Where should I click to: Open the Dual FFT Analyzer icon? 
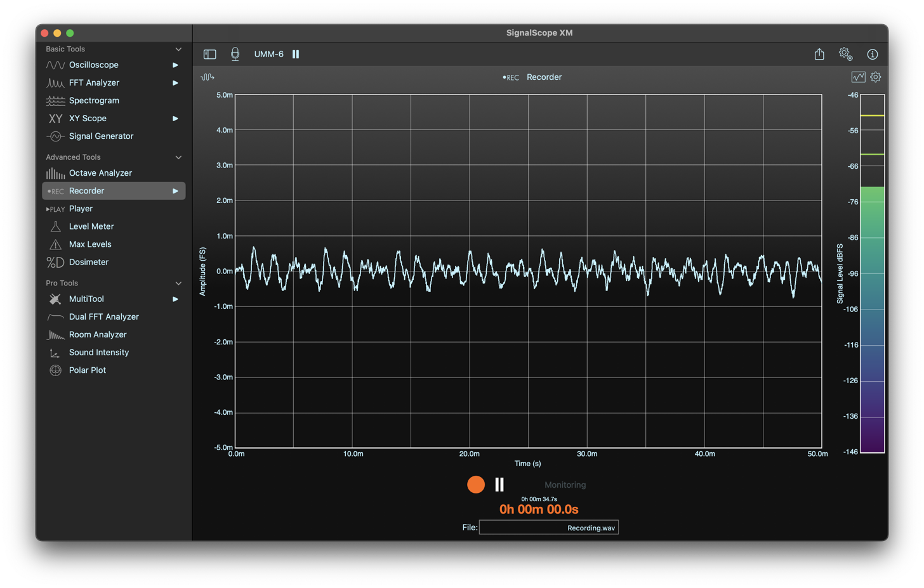pyautogui.click(x=55, y=317)
